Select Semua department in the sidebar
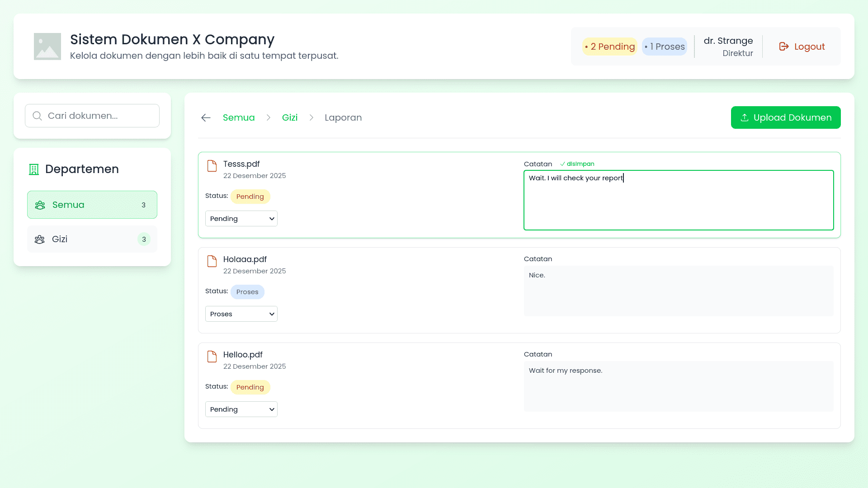Image resolution: width=868 pixels, height=488 pixels. (x=92, y=204)
